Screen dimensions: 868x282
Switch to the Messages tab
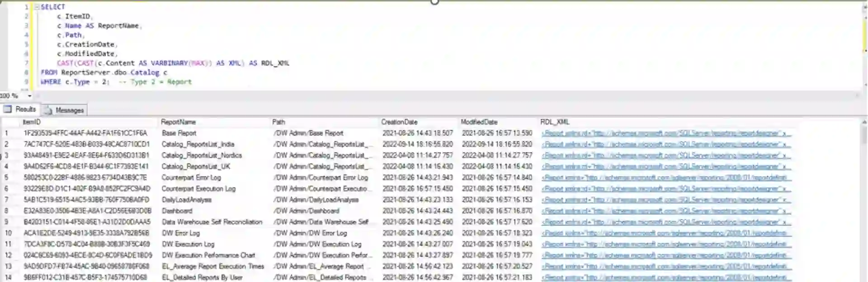[x=64, y=110]
